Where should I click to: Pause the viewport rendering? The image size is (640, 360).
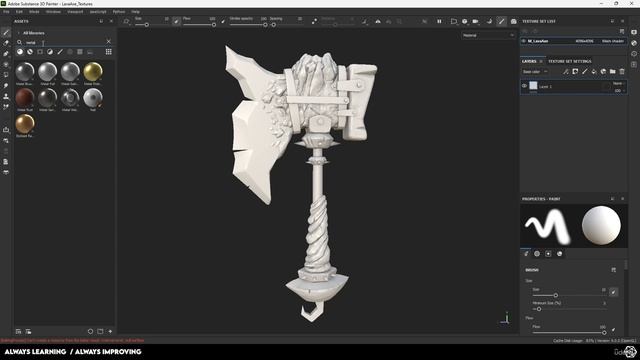[439, 21]
